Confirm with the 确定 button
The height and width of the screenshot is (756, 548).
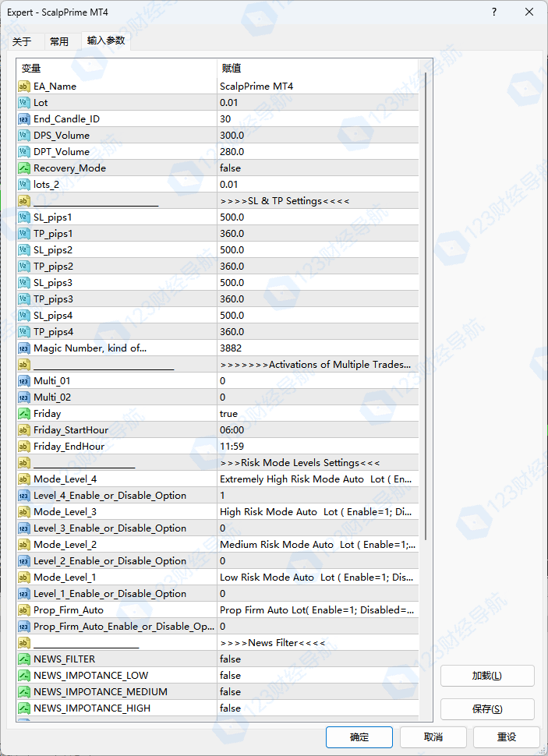pyautogui.click(x=359, y=737)
